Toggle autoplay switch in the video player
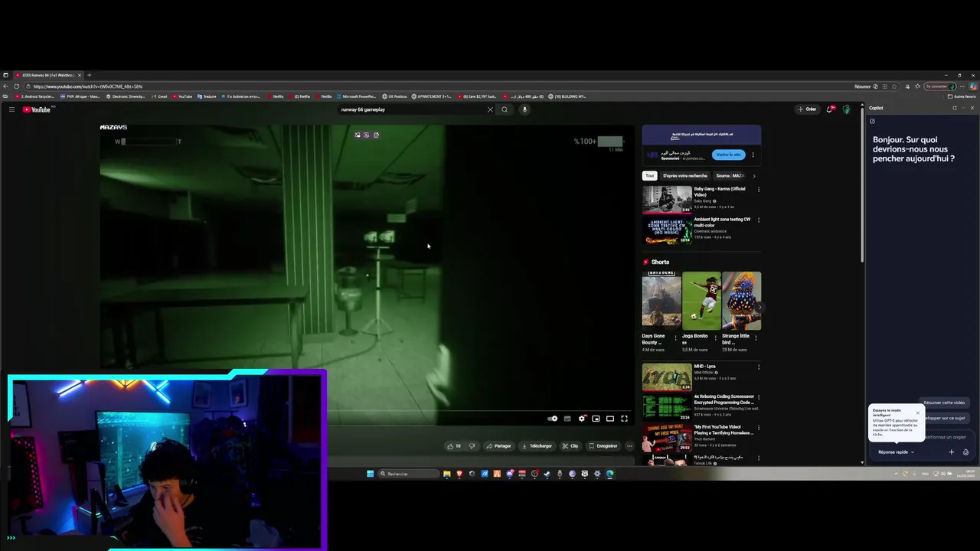Viewport: 980px width, 551px height. click(x=553, y=419)
